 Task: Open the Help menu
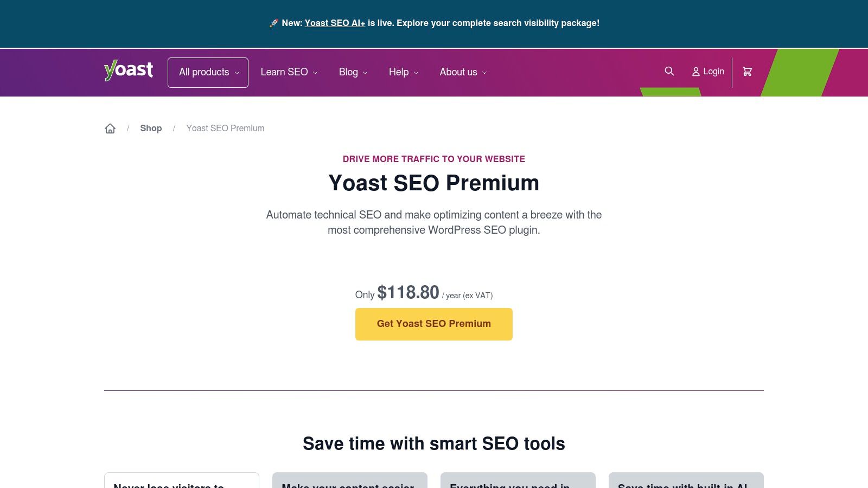(x=404, y=72)
